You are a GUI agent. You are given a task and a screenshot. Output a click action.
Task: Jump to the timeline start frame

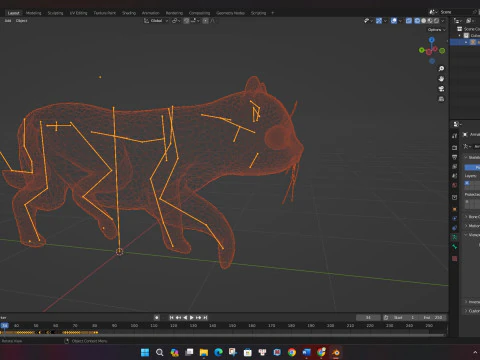(x=171, y=318)
